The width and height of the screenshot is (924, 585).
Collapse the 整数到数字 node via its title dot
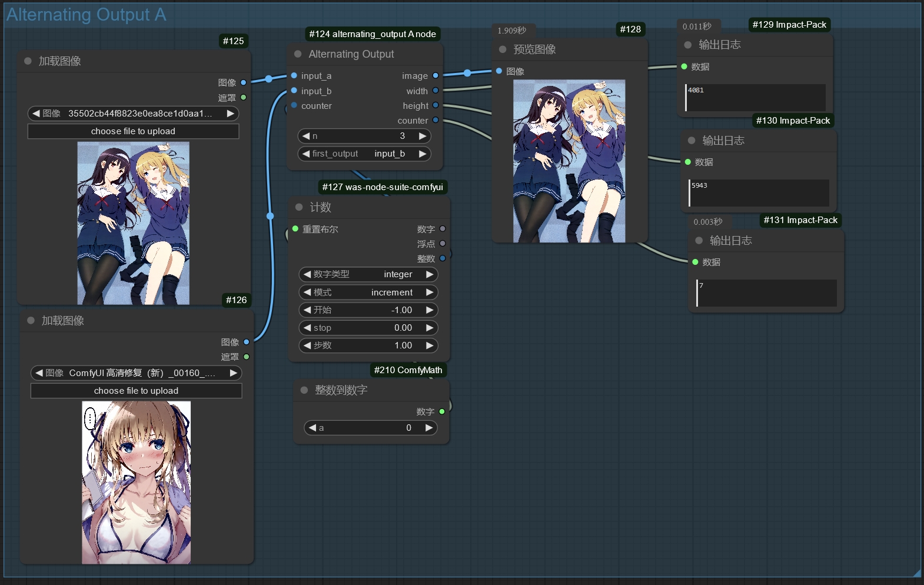(304, 390)
